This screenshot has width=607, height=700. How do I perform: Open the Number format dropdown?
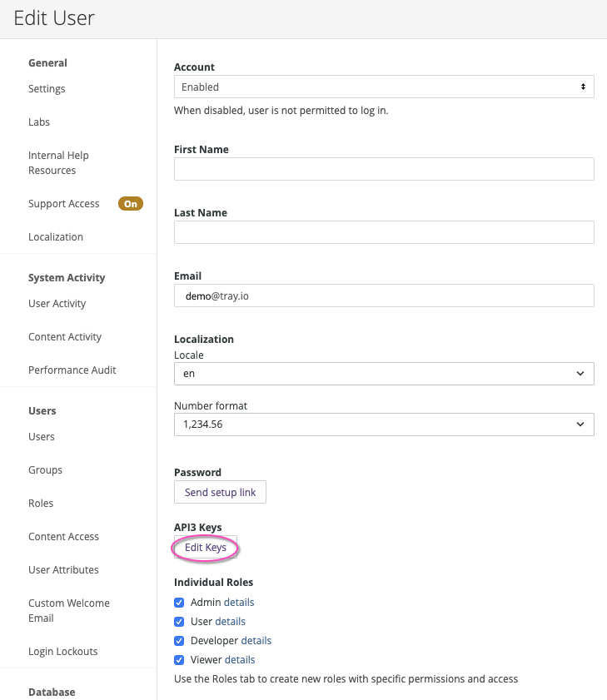383,424
